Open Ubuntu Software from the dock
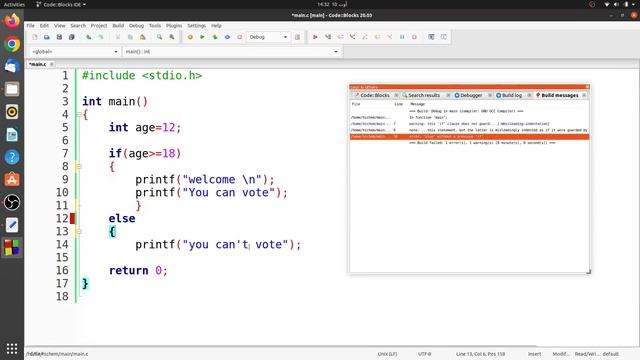 (12, 179)
